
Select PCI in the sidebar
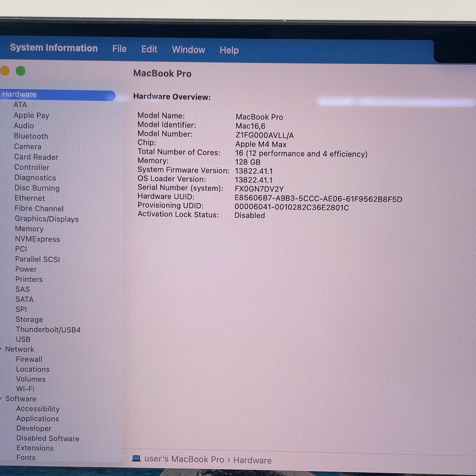point(21,249)
